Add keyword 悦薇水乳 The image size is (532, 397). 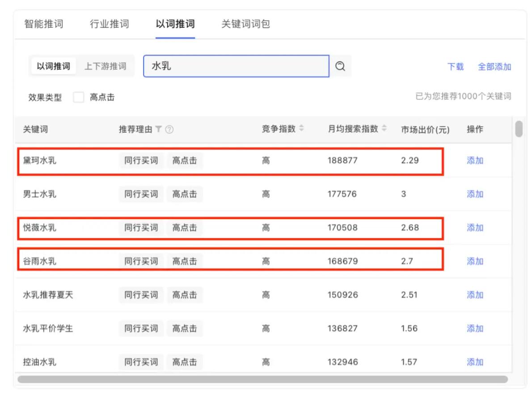pos(475,228)
